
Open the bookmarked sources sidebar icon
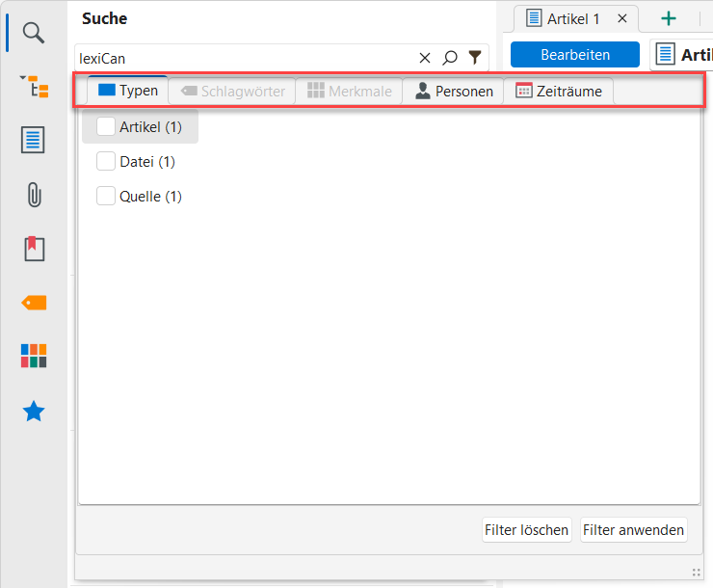tap(34, 249)
